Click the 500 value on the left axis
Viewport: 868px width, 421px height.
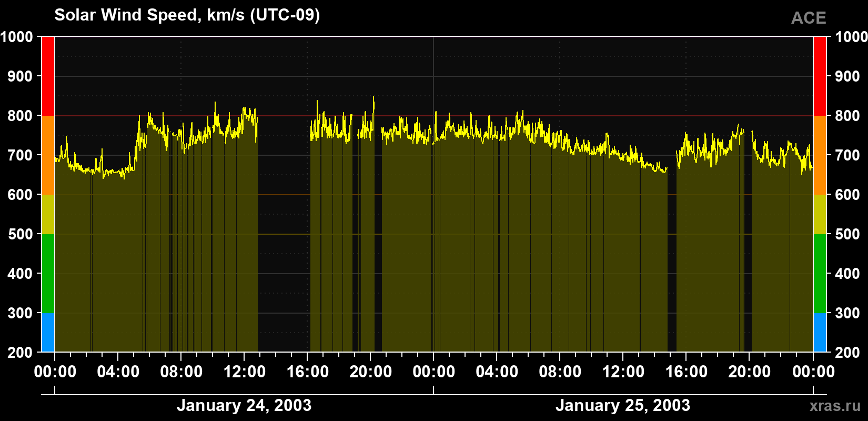pyautogui.click(x=20, y=234)
